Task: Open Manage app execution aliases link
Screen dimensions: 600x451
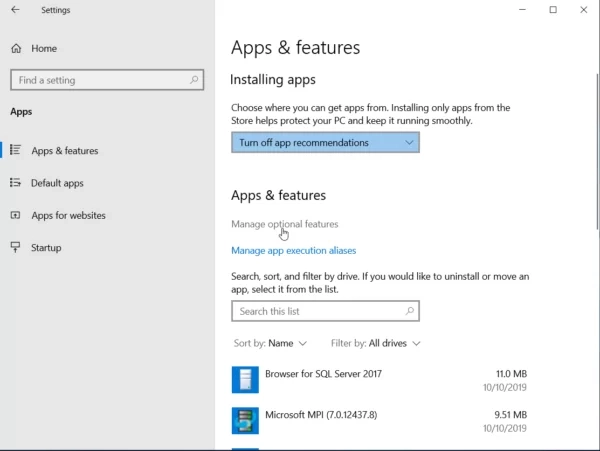Action: click(293, 250)
